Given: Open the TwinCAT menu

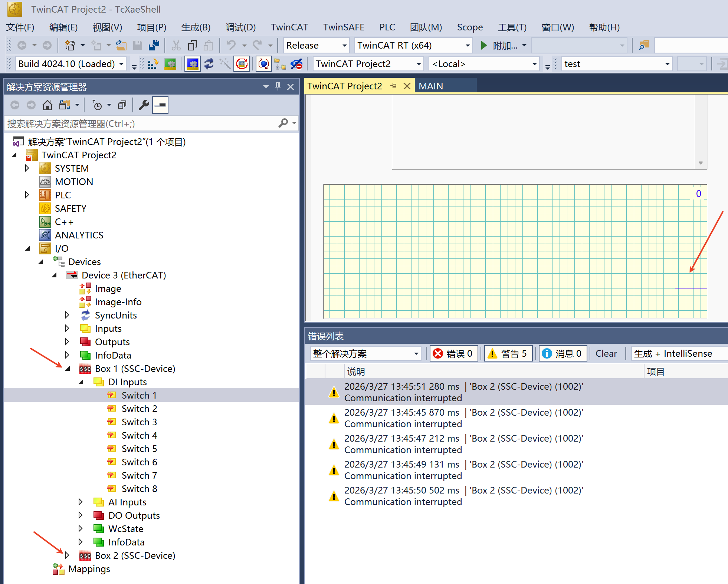Looking at the screenshot, I should [289, 27].
